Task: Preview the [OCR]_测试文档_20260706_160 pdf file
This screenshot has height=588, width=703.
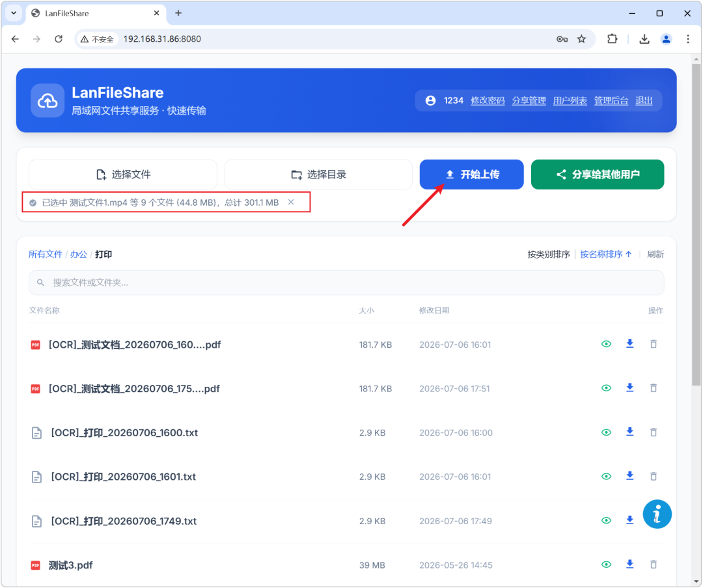Action: pos(606,344)
